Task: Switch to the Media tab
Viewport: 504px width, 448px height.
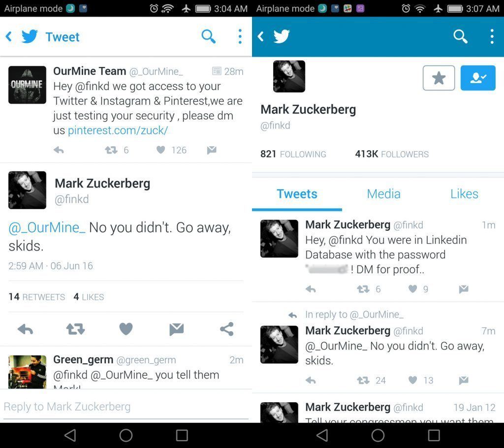Action: [383, 193]
